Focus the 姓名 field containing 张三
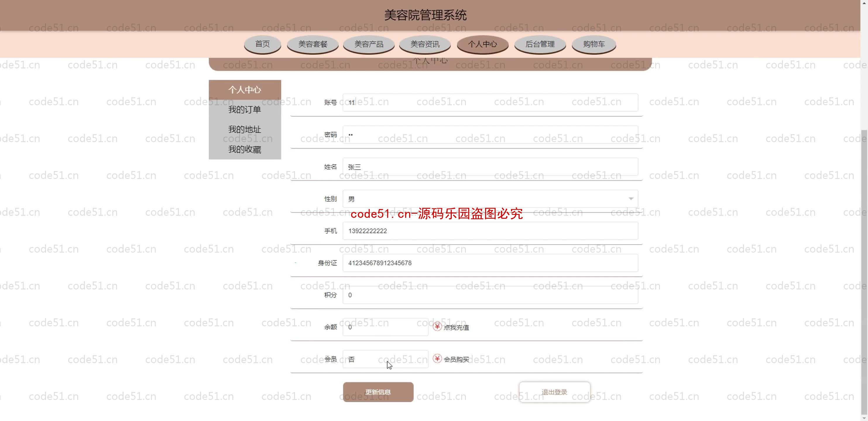Viewport: 868px width, 421px height. [490, 167]
